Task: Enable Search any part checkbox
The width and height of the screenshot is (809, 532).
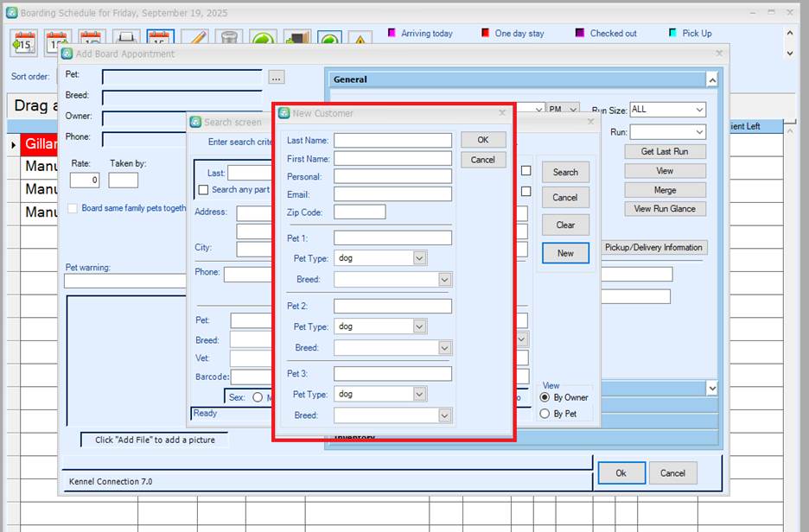Action: point(203,190)
